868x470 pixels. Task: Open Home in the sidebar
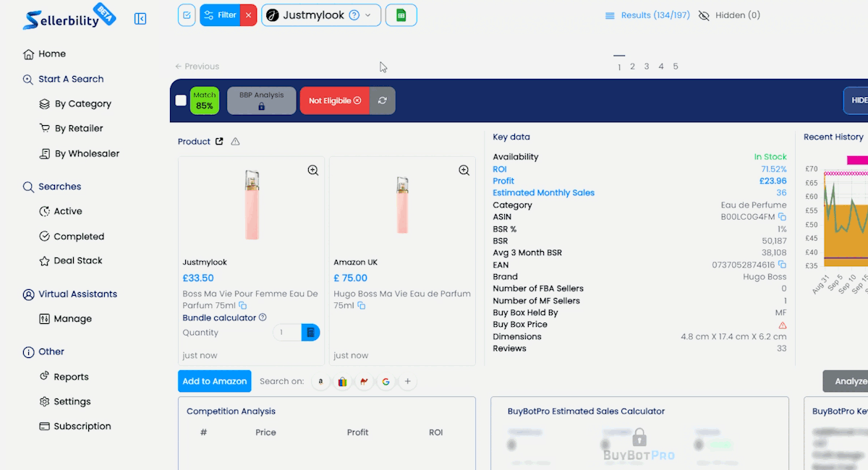45,54
